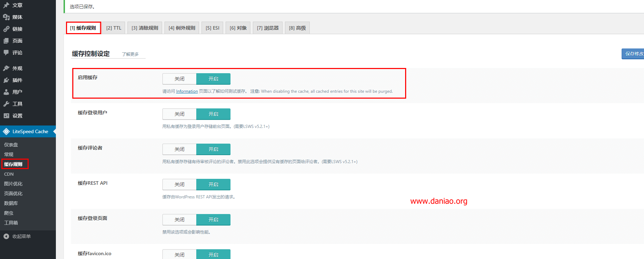This screenshot has height=259, width=644.
Task: Click the wrench icon beside 工具
Action: point(6,104)
